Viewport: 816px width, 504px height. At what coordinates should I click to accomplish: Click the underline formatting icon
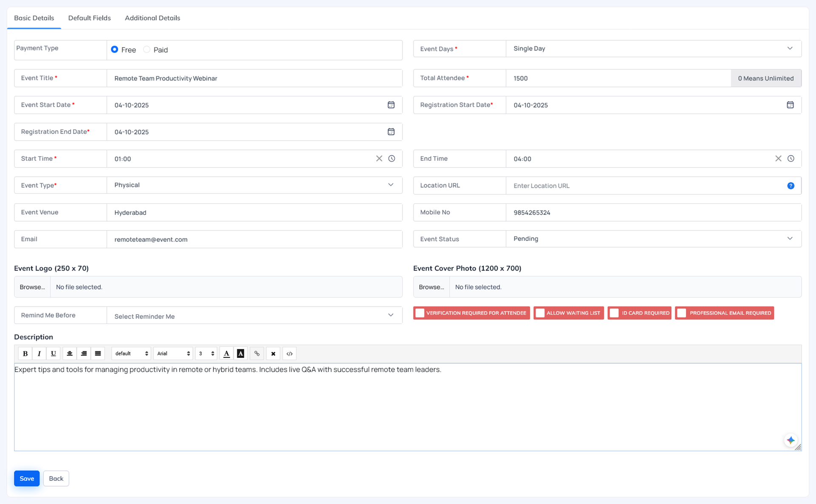point(53,353)
